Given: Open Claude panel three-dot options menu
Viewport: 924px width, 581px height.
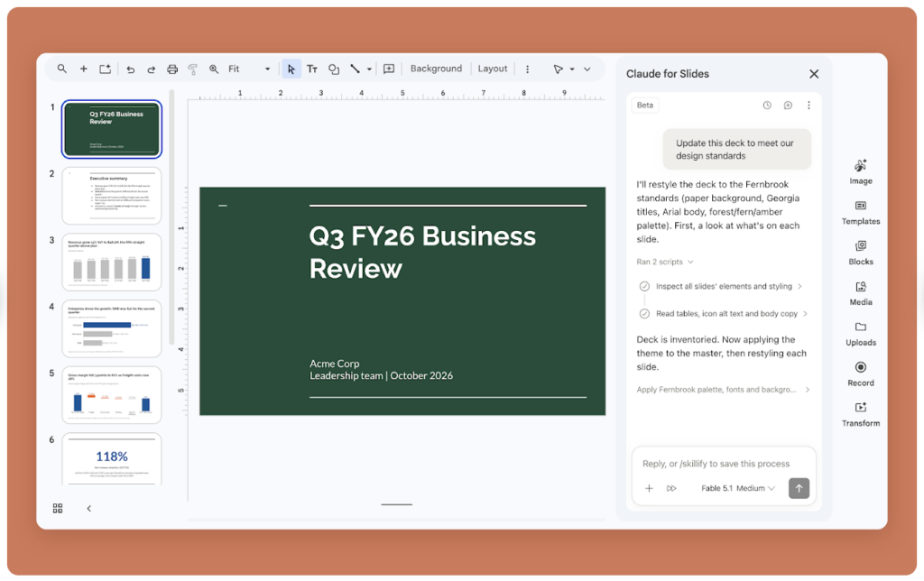Looking at the screenshot, I should coord(808,106).
